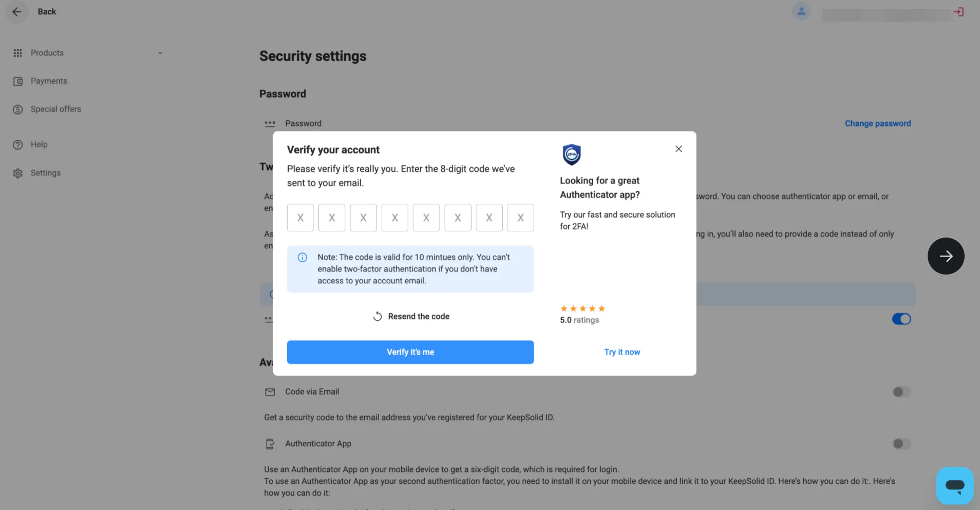Open the chat support bubble
Image resolution: width=980 pixels, height=510 pixels.
pos(954,485)
